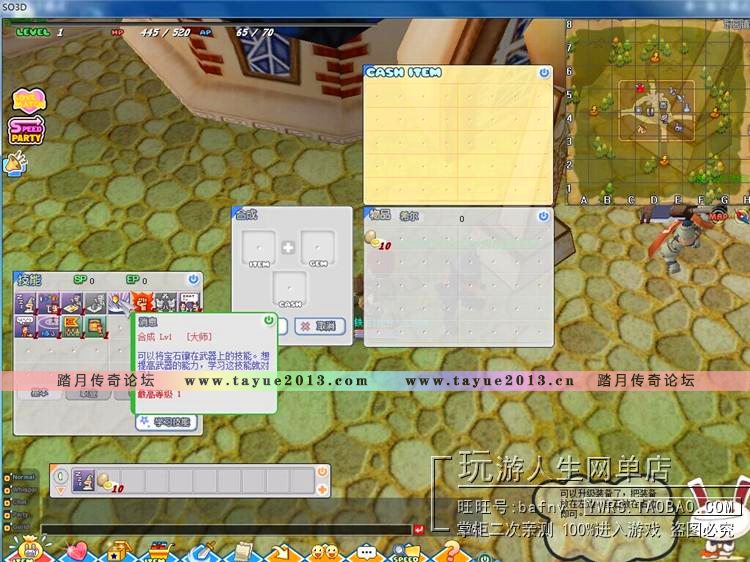Click the orange power button on hotbar
The width and height of the screenshot is (750, 562).
322,472
